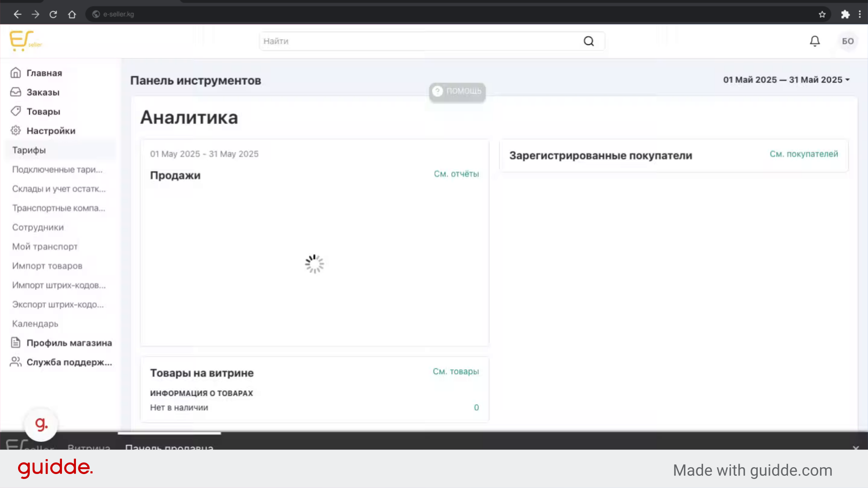The image size is (868, 488).
Task: Focus the Найти search field
Action: click(420, 41)
